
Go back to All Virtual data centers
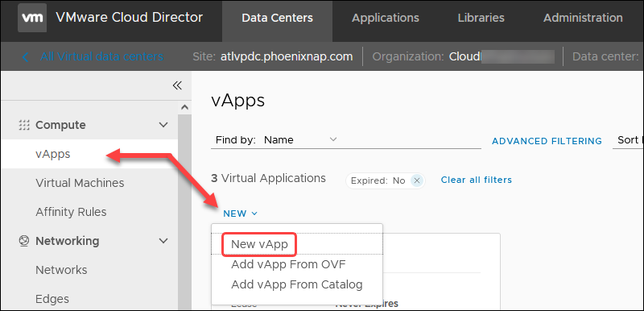pyautogui.click(x=101, y=56)
